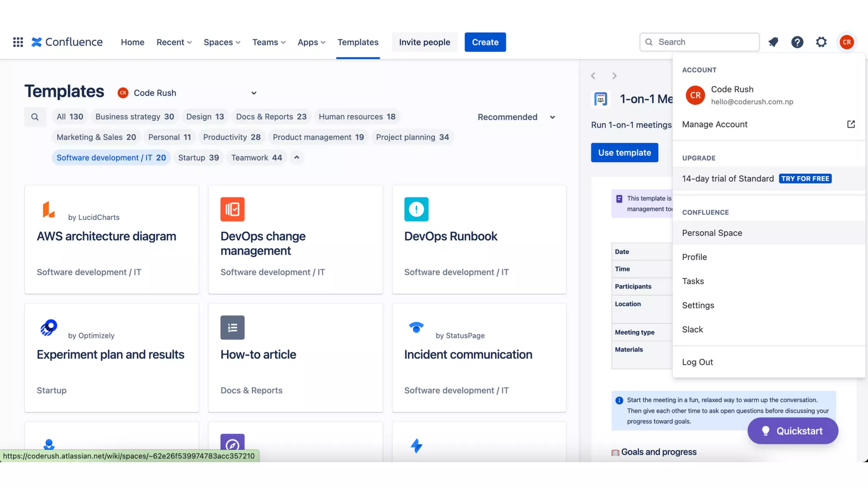Expand the Code Rush space selector
The image size is (868, 488).
click(253, 93)
